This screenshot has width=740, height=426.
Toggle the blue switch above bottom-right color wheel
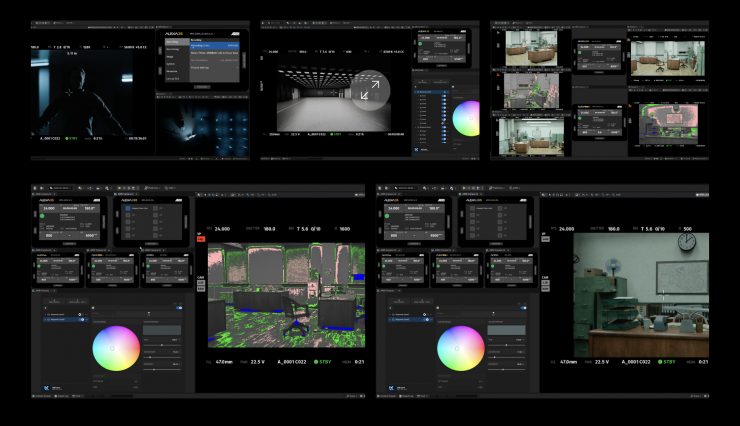pyautogui.click(x=523, y=308)
